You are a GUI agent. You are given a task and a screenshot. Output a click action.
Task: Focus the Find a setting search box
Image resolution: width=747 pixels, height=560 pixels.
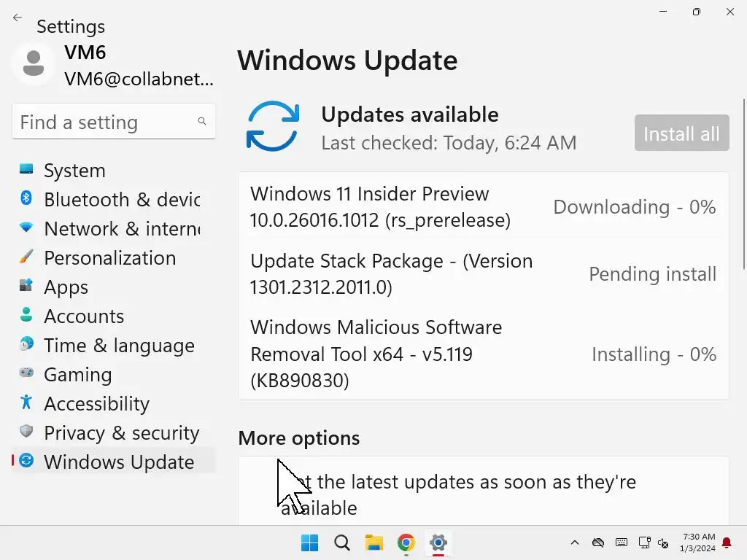113,122
